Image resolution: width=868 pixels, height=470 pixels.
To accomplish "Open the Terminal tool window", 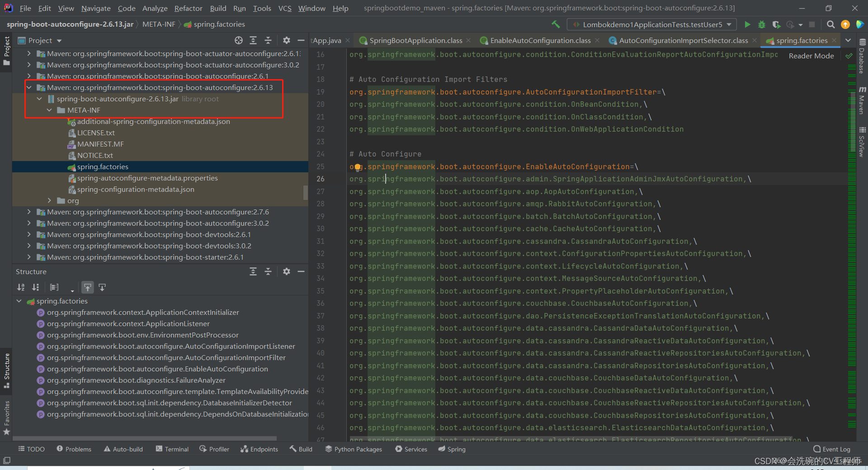I will [172, 449].
